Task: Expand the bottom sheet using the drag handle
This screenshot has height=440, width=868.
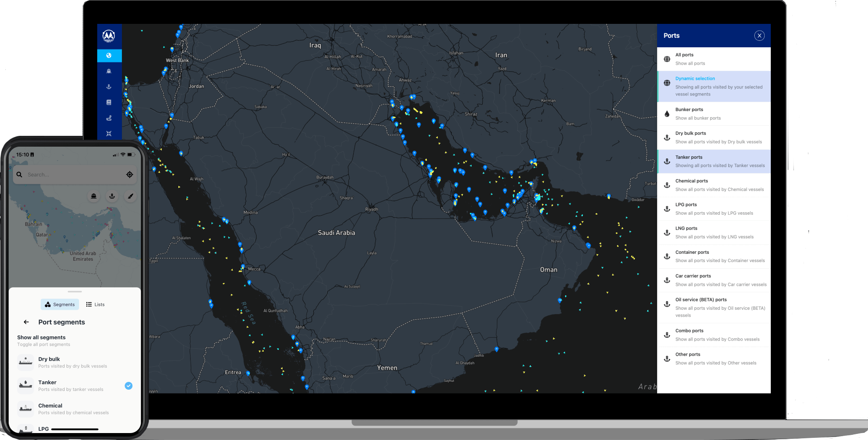Action: (75, 292)
